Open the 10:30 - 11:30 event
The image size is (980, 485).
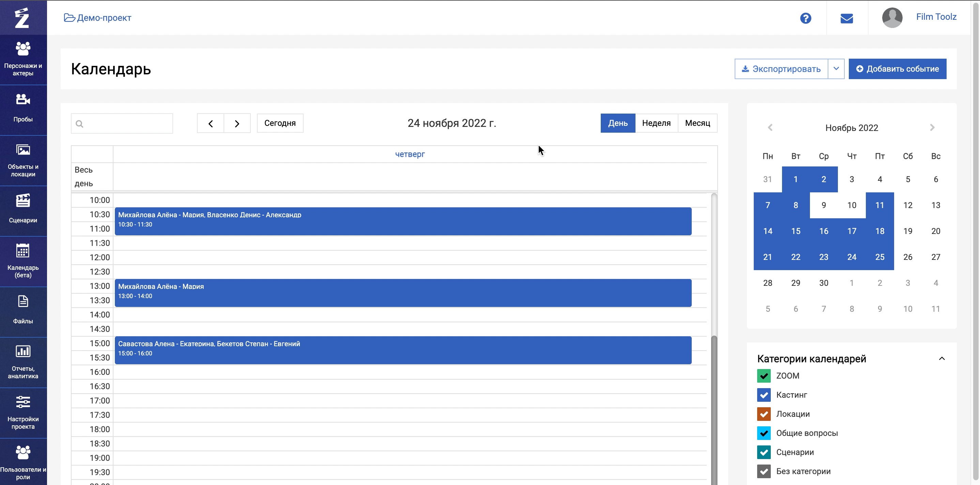tap(403, 221)
